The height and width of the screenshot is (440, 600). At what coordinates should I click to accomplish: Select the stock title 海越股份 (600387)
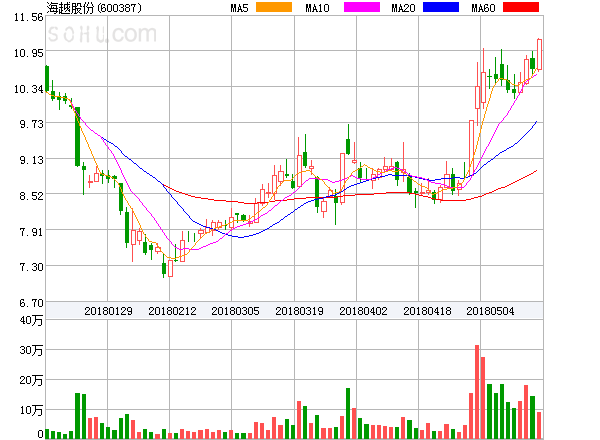point(94,8)
